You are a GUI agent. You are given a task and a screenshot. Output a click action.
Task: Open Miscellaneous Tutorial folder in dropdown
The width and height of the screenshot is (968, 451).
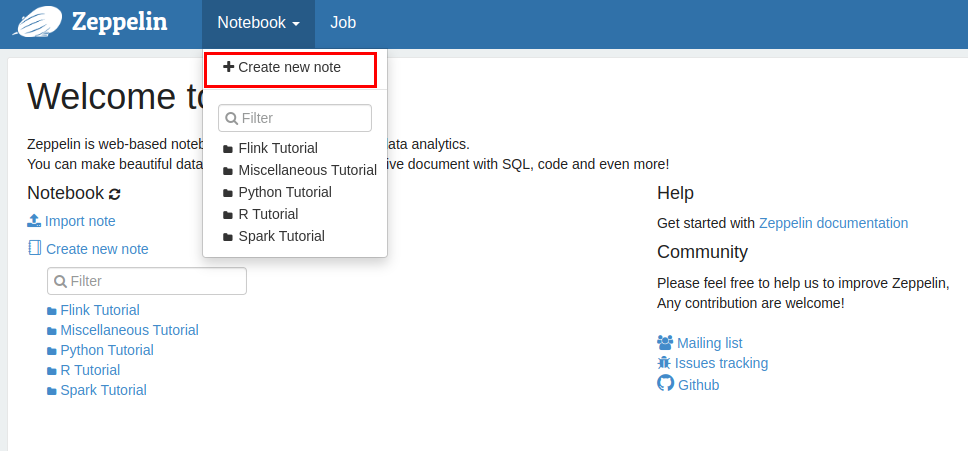[x=307, y=170]
